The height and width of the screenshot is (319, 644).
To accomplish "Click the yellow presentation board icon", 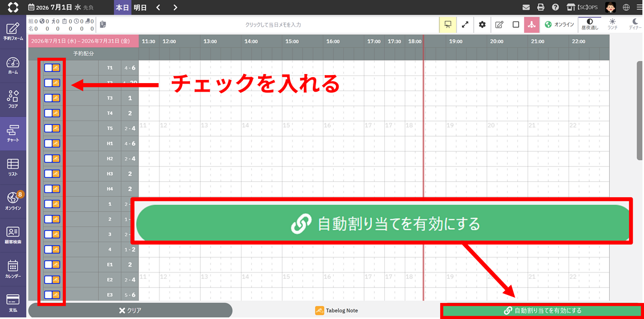I will click(x=447, y=25).
